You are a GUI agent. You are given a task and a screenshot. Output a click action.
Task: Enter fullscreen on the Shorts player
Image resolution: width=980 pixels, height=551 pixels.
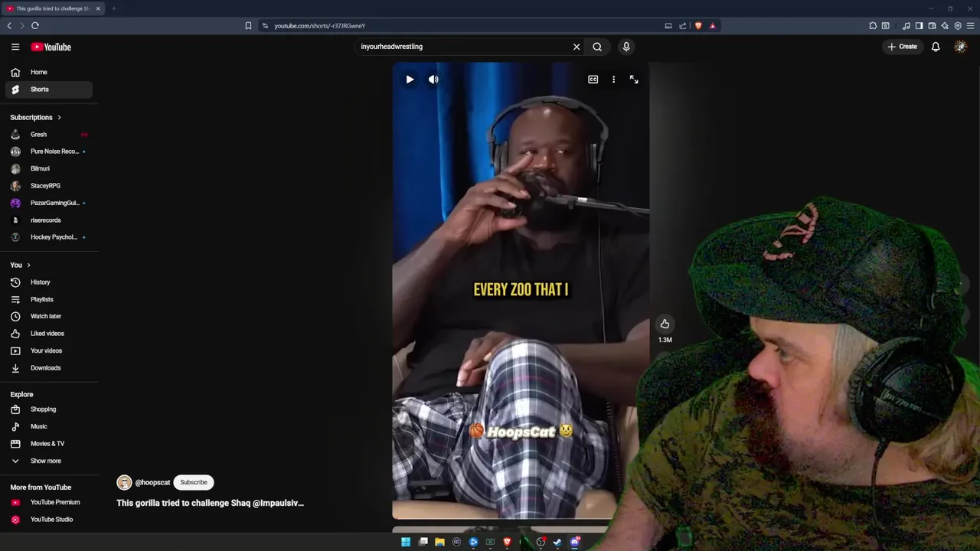pos(634,80)
